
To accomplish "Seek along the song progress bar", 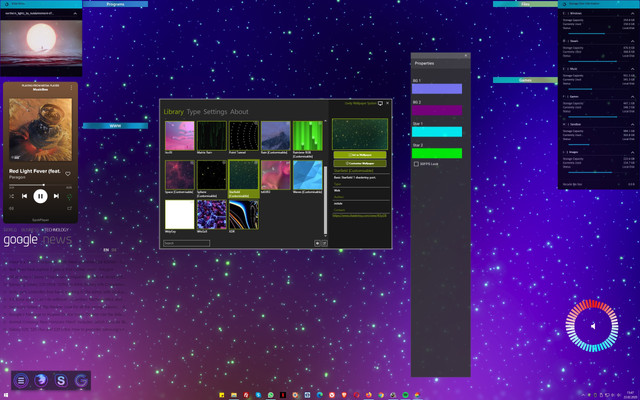I will pos(40,185).
